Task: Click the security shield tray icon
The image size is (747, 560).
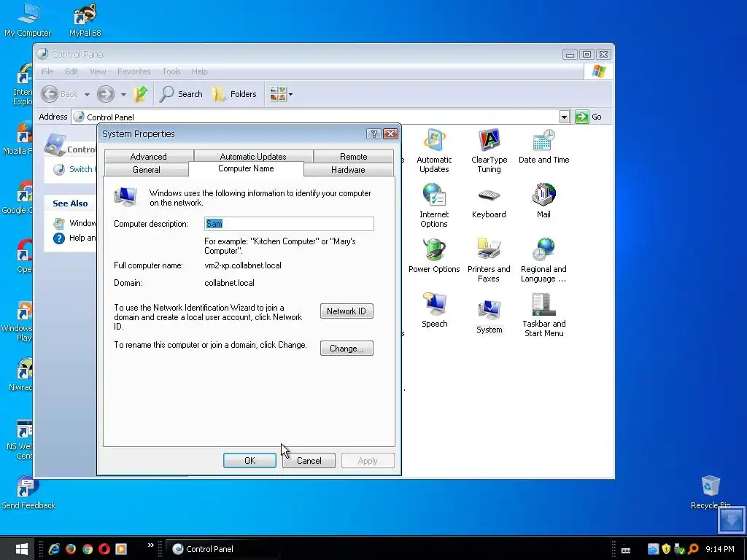Action: point(666,549)
